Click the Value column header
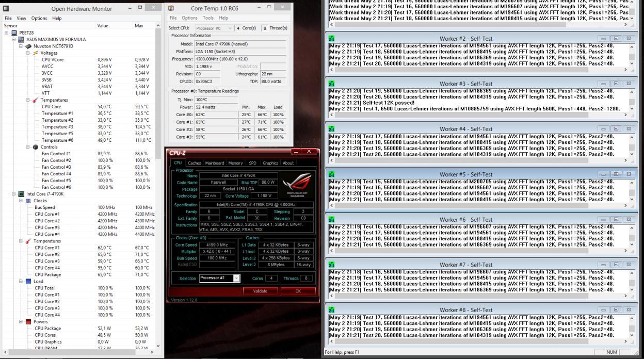Image resolution: width=644 pixels, height=359 pixels. (x=115, y=25)
